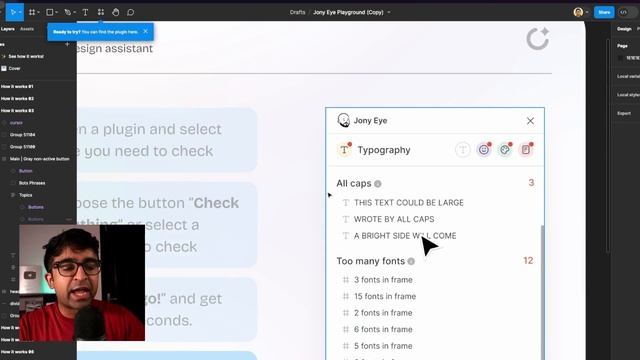Image resolution: width=640 pixels, height=360 pixels.
Task: Switch to the Assets tab
Action: [27, 29]
